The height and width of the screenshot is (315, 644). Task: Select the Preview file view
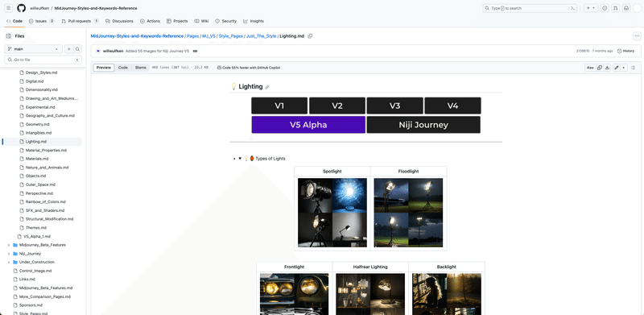104,68
